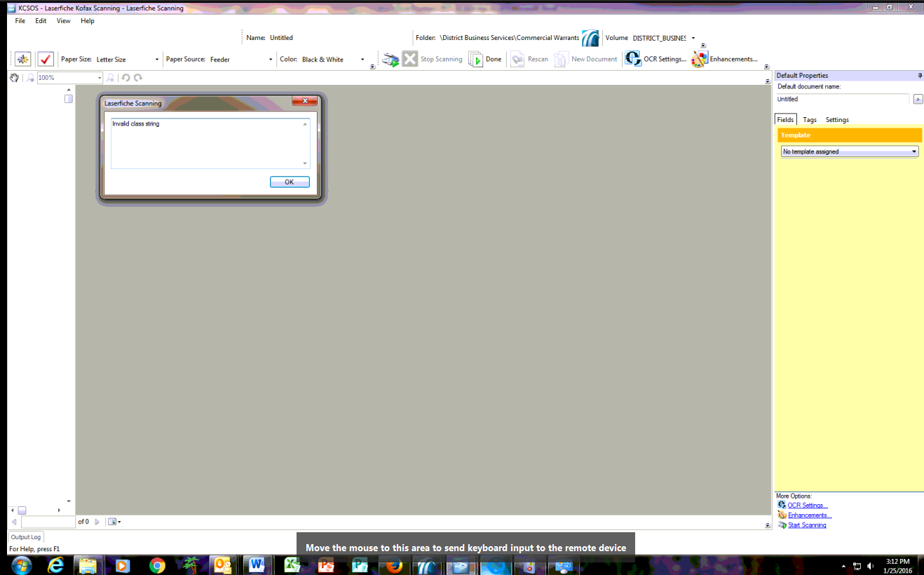Click the system clock showing 3:12 PM
This screenshot has width=924, height=575.
tap(897, 566)
